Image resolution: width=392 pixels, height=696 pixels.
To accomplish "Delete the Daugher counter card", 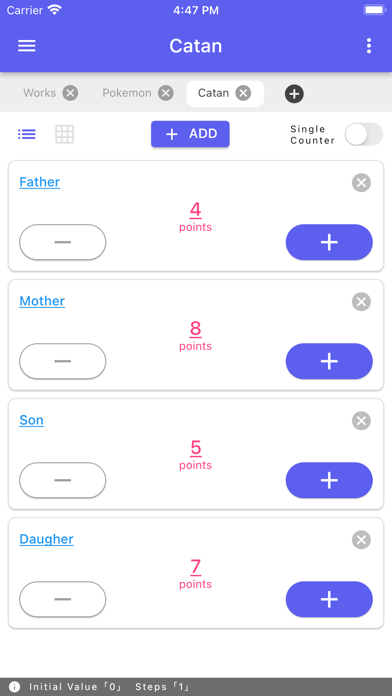I will 361,540.
